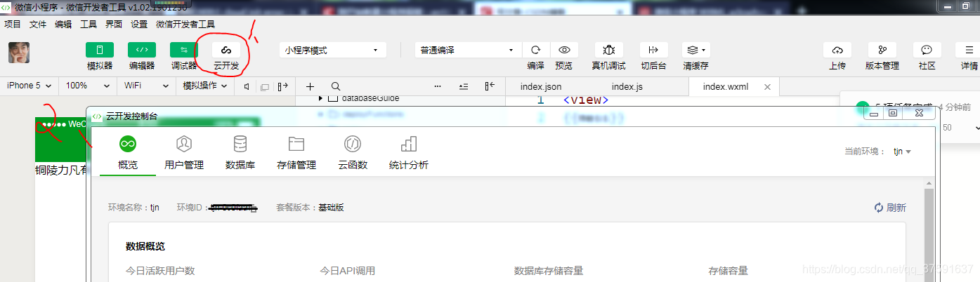980x282 pixels.
Task: Click the 数据库存储容量 label
Action: point(549,271)
